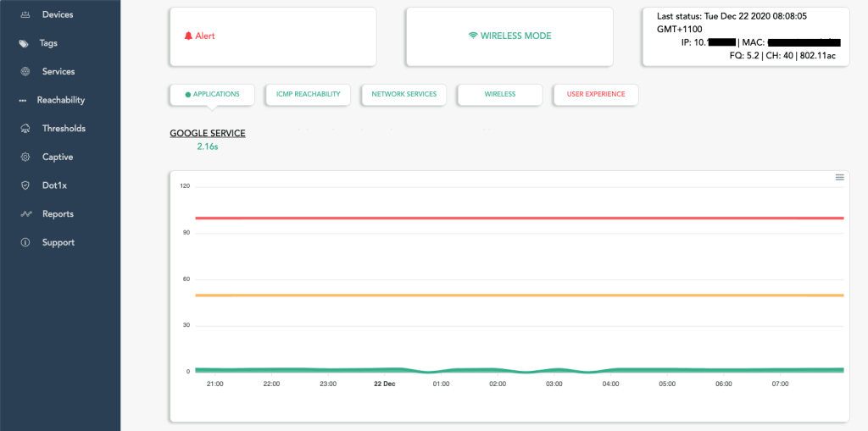The height and width of the screenshot is (431, 868).
Task: Click the Wireless Mode card
Action: coord(509,36)
